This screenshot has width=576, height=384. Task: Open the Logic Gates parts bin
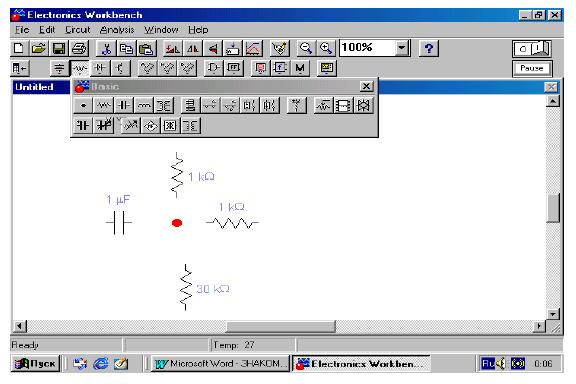point(214,68)
